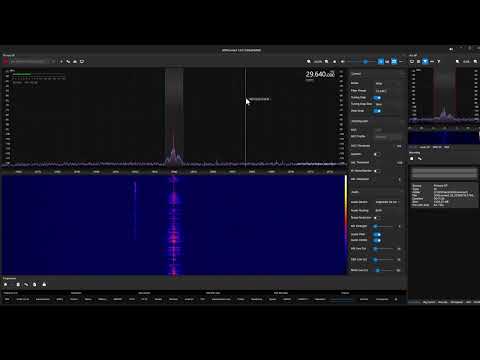Click the lock icon in Frequencies panel toolbar

pos(44,284)
